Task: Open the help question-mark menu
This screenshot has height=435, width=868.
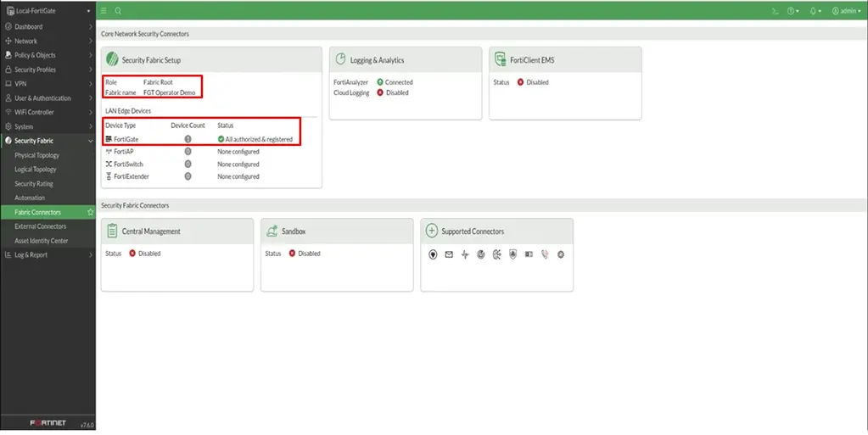Action: click(x=793, y=10)
